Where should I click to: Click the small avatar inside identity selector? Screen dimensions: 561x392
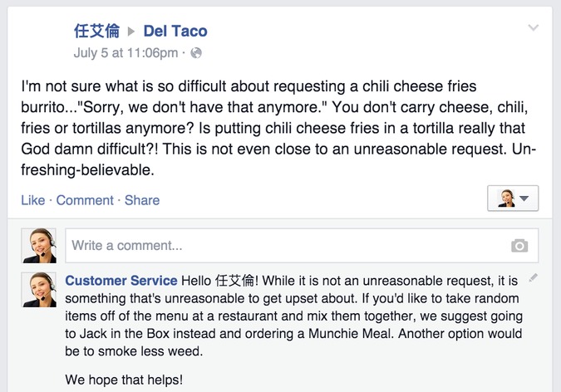506,198
